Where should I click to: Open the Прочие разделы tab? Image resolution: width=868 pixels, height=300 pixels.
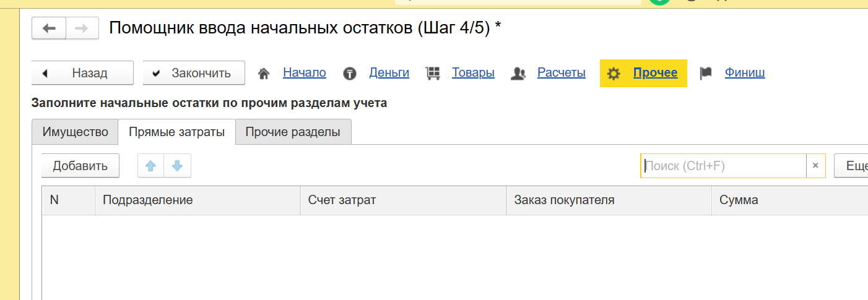pyautogui.click(x=293, y=132)
